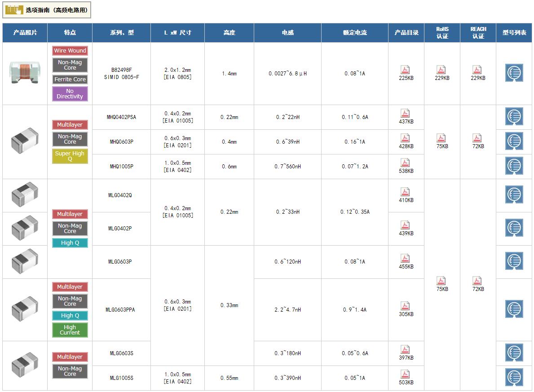Click the B82498F SIMID 0805-F series name
The image size is (534, 392).
click(121, 74)
